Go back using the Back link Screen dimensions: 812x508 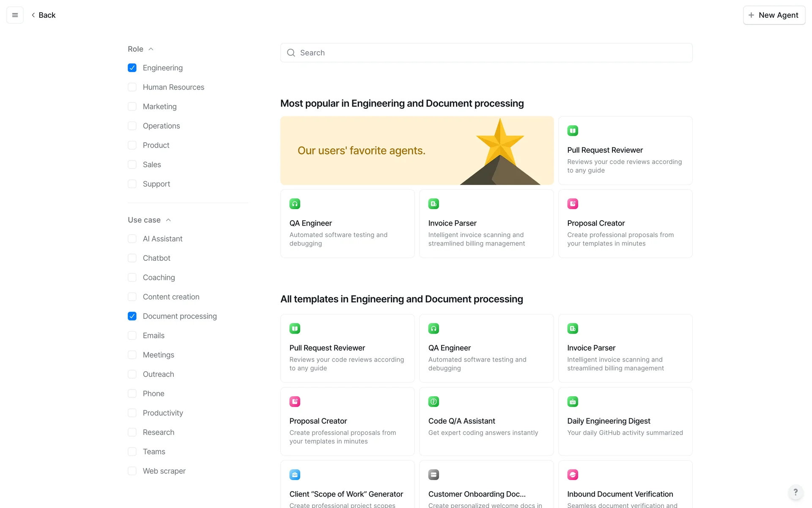point(43,15)
